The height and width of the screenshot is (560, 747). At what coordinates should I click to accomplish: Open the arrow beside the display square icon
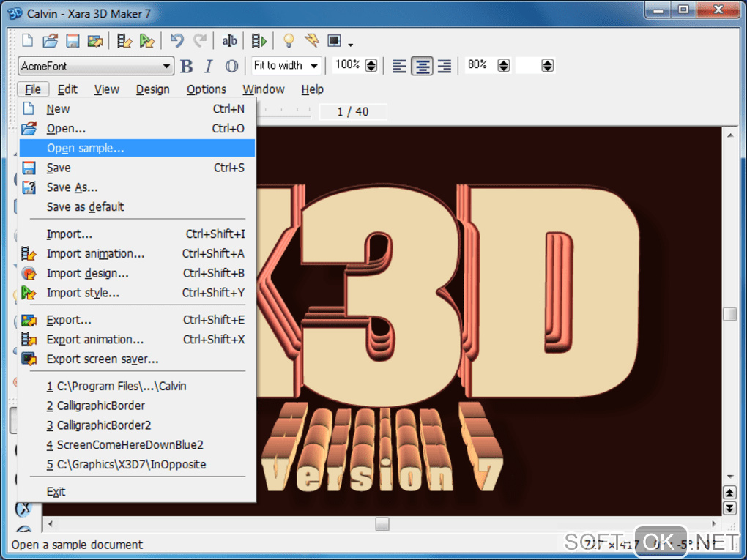point(351,44)
